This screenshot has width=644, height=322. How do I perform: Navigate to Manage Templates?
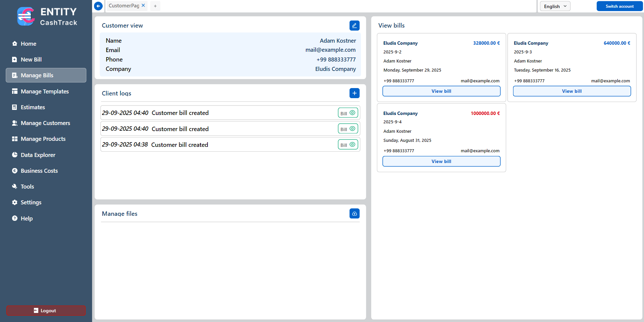pos(44,91)
